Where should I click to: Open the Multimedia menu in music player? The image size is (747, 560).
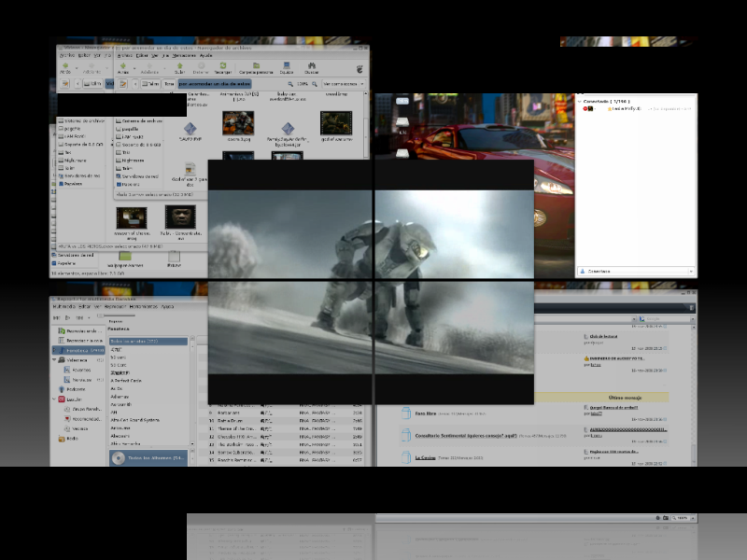point(63,307)
